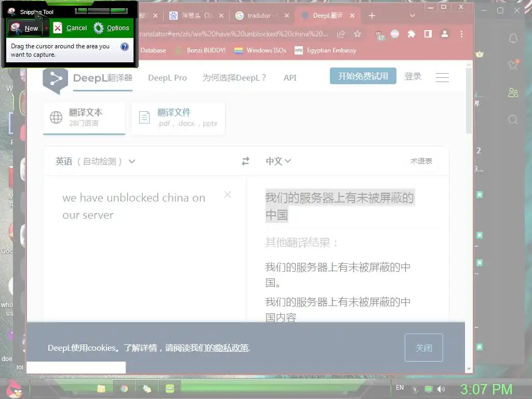Screen dimensions: 532x399
Task: Swap source and target languages
Action: coord(246,161)
